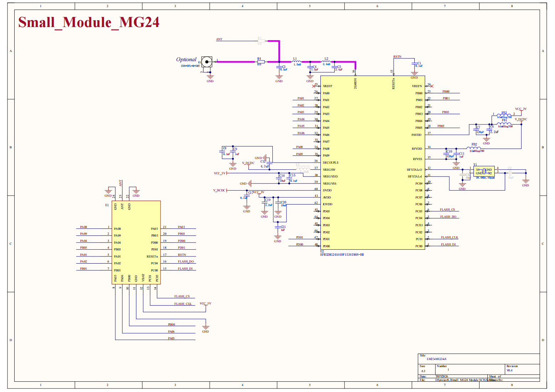555x392 pixels.
Task: Click the VREFN pin name on U2
Action: [x=417, y=86]
